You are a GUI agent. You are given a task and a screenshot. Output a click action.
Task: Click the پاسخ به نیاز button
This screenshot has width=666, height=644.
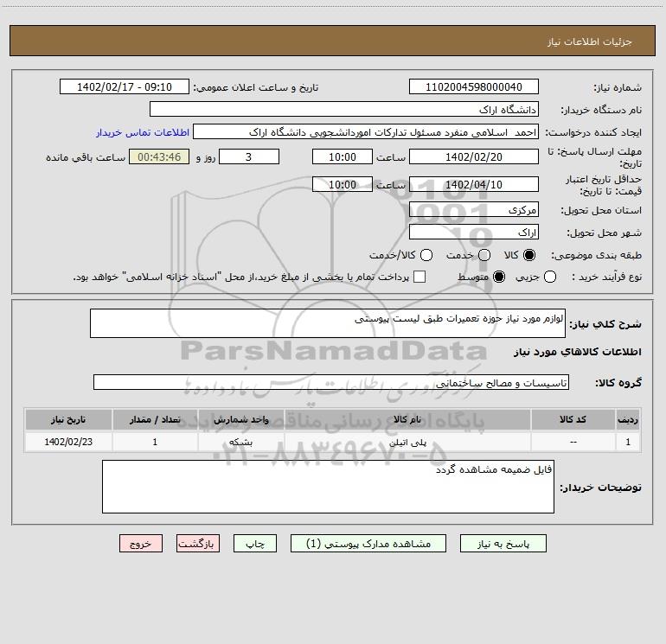[503, 544]
